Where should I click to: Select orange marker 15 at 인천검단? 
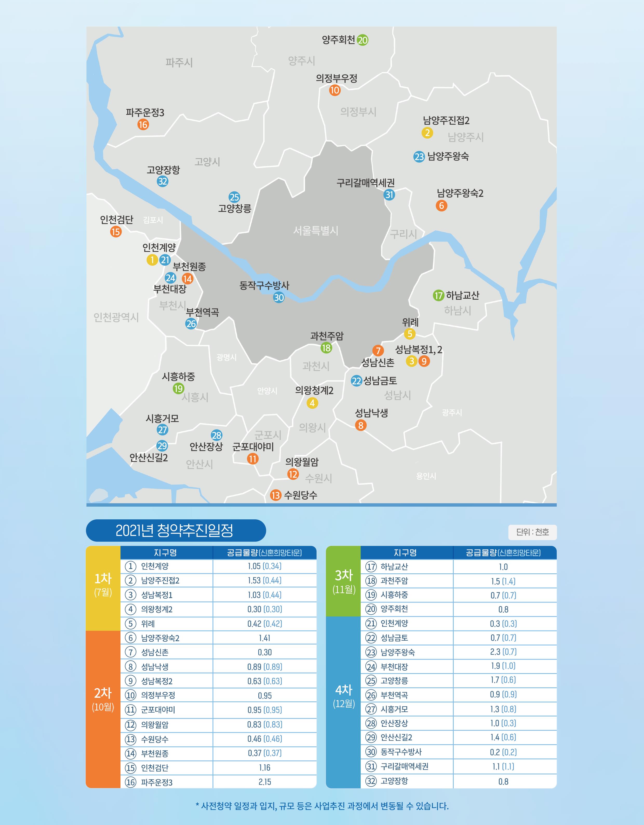coord(116,232)
